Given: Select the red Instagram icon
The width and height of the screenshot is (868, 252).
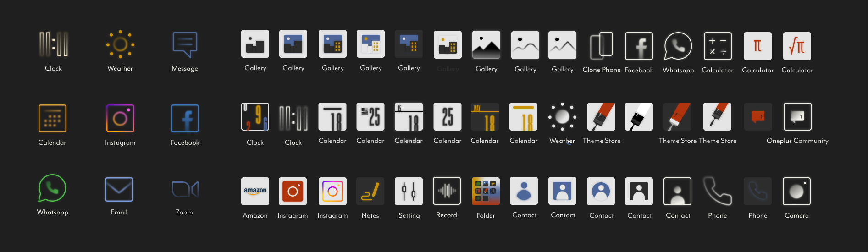Looking at the screenshot, I should [x=293, y=191].
